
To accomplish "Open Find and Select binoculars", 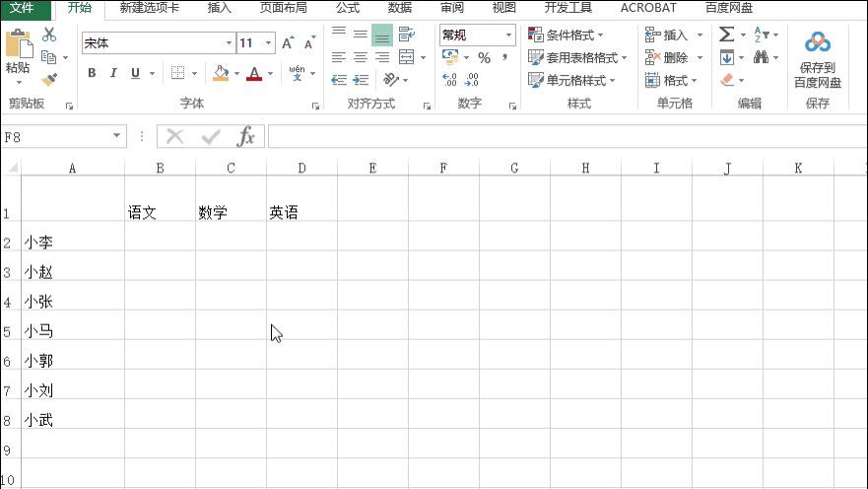I will (762, 57).
